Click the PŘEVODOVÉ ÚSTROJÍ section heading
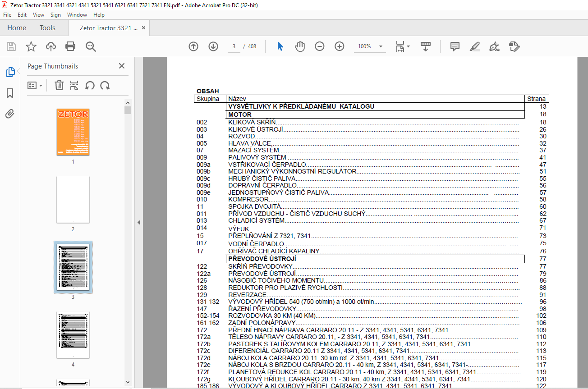 click(x=262, y=259)
